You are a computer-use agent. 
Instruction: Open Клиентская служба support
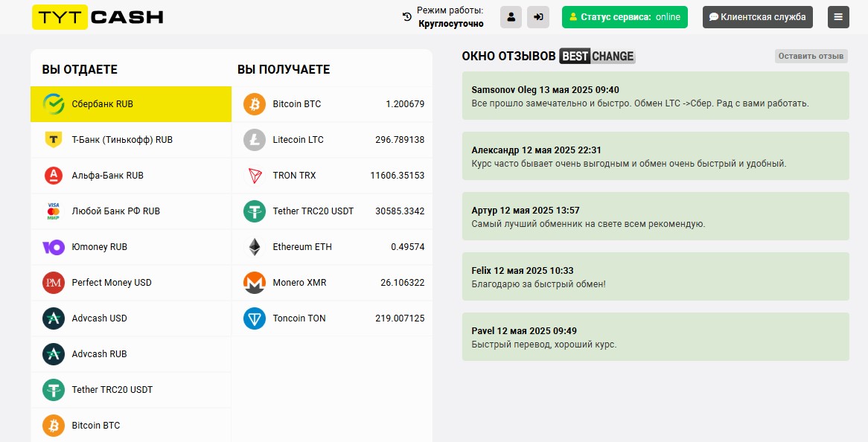pos(758,17)
